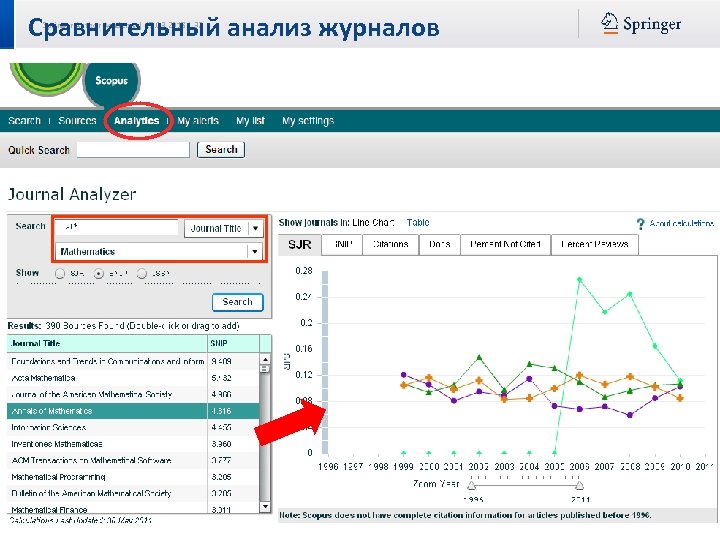Click the About calculations question mark icon
The image size is (720, 540).
(x=640, y=224)
